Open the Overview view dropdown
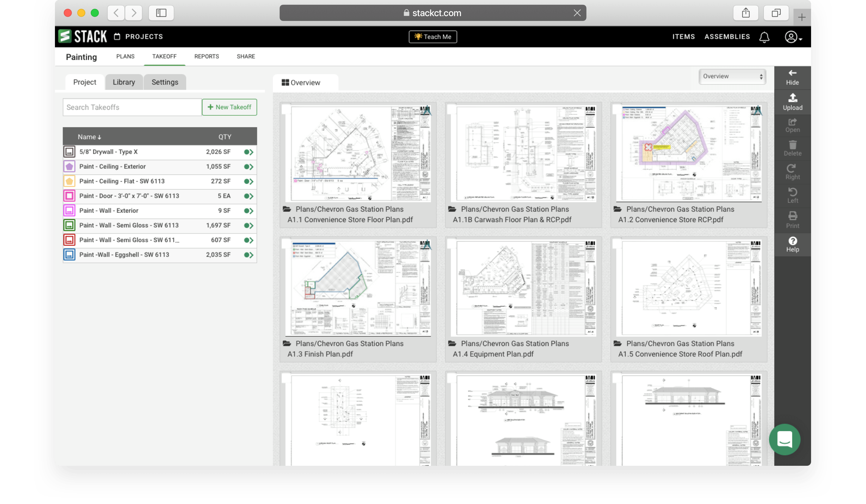The image size is (866, 504). pos(732,76)
